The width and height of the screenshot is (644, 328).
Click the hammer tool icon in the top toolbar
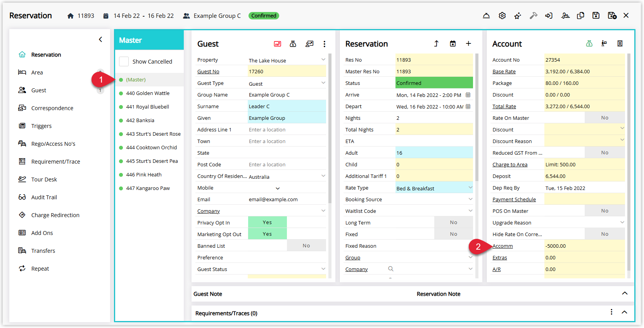(x=534, y=16)
